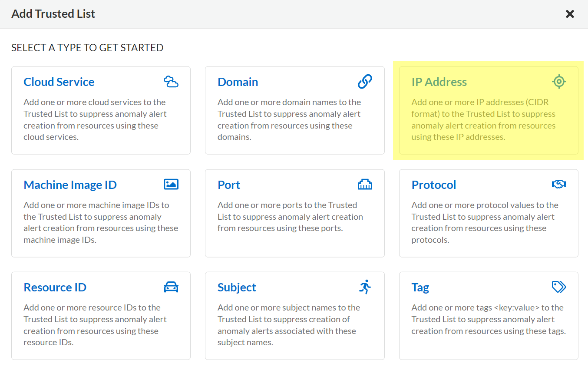This screenshot has width=588, height=370.
Task: Click the running person icon on Subject card
Action: click(365, 287)
